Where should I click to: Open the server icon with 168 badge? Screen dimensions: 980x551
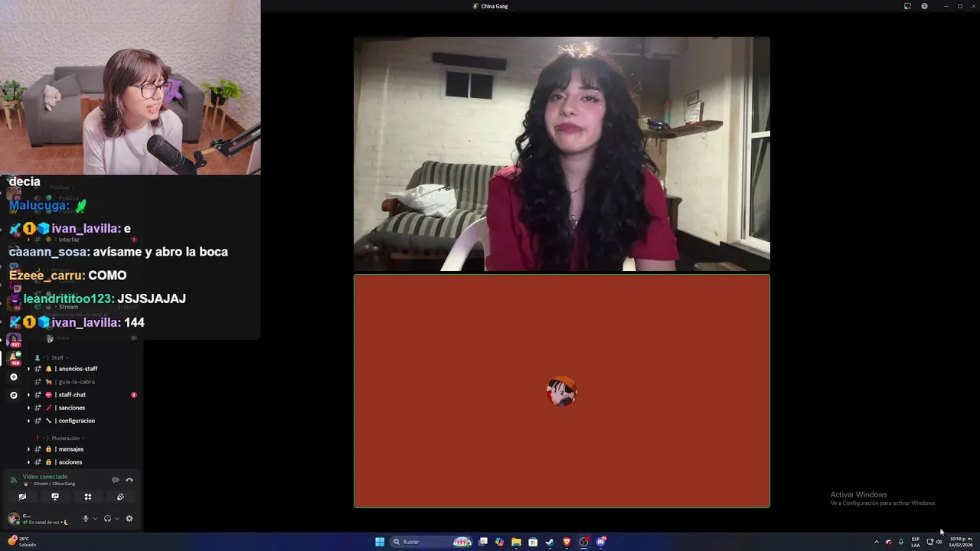click(14, 358)
